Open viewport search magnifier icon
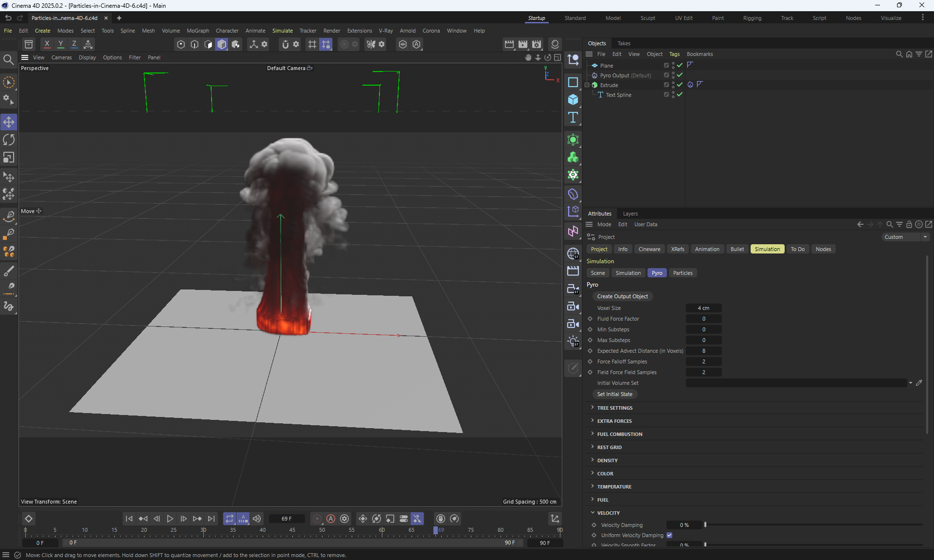This screenshot has height=560, width=934. click(x=8, y=60)
